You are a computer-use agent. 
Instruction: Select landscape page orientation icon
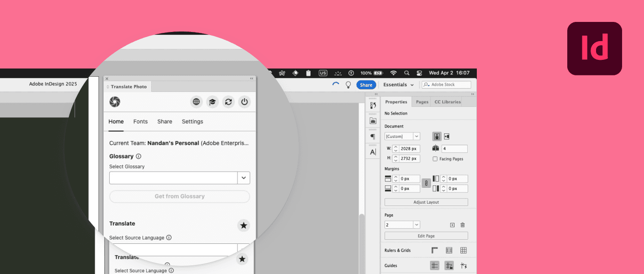447,136
